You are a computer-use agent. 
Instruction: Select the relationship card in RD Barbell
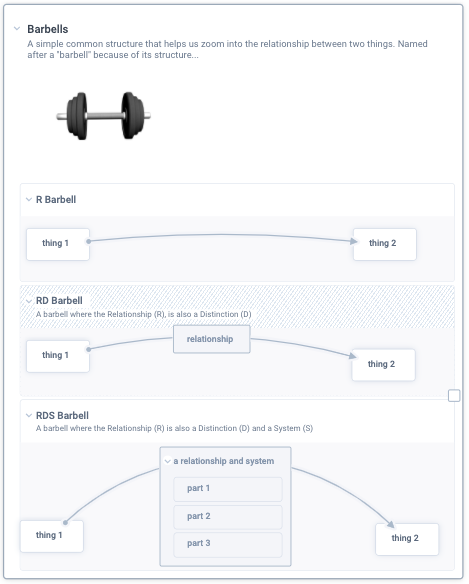212,339
